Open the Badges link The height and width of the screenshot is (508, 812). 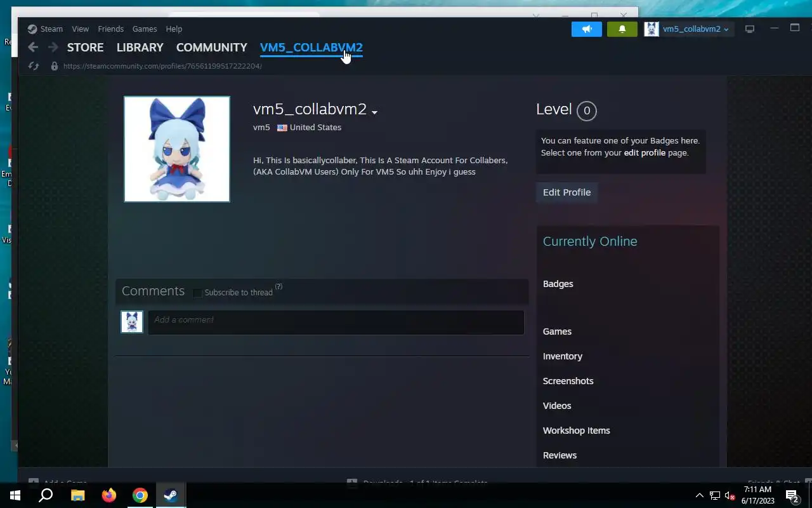pyautogui.click(x=558, y=284)
